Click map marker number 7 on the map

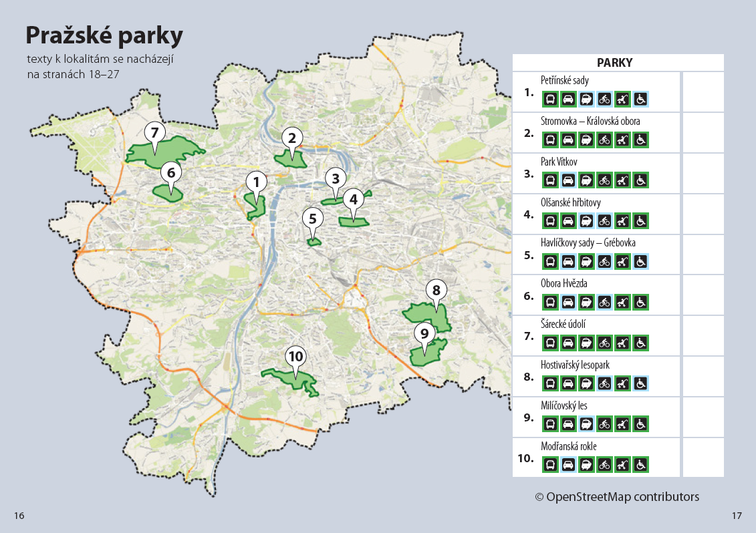point(154,132)
